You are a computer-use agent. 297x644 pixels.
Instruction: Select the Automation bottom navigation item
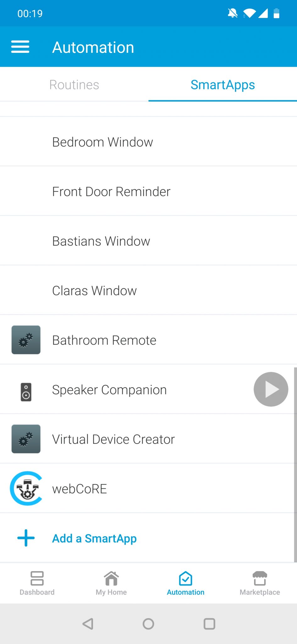(x=185, y=583)
